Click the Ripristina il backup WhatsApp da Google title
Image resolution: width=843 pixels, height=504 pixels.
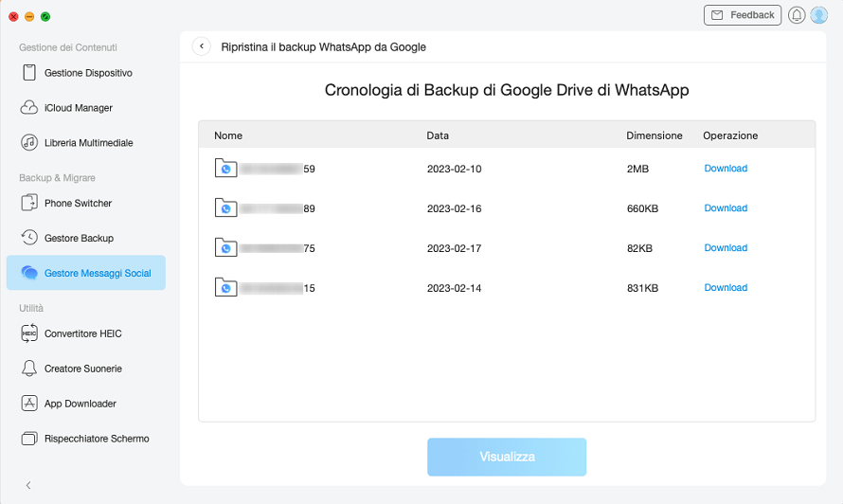[324, 47]
